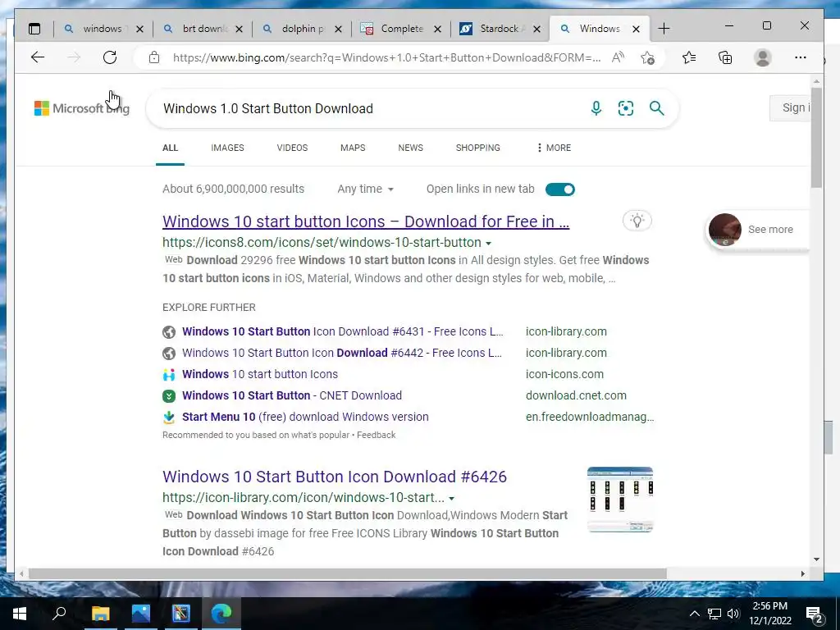The image size is (840, 630).
Task: Show hidden system tray icons
Action: (x=694, y=614)
